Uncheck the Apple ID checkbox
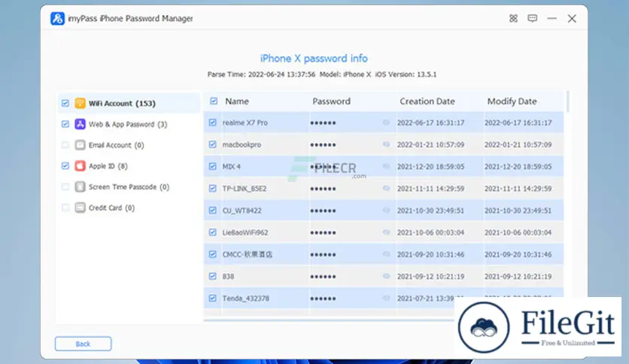Screen dimensions: 629x364 point(65,165)
